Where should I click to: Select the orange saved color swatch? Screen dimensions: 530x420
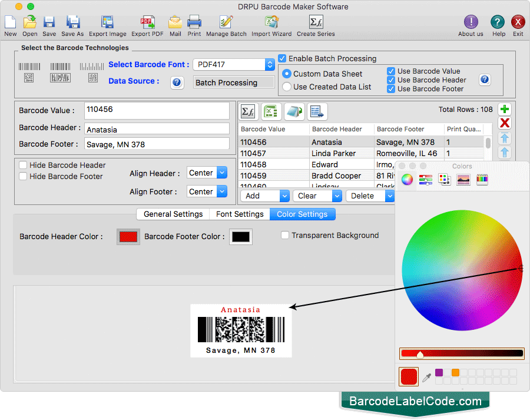[455, 373]
